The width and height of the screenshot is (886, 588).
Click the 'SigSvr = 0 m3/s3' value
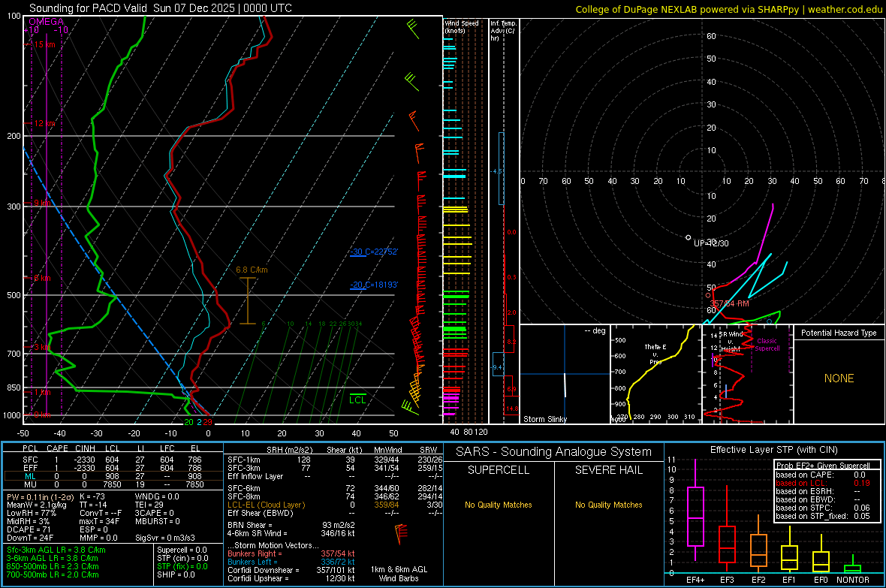coord(165,538)
